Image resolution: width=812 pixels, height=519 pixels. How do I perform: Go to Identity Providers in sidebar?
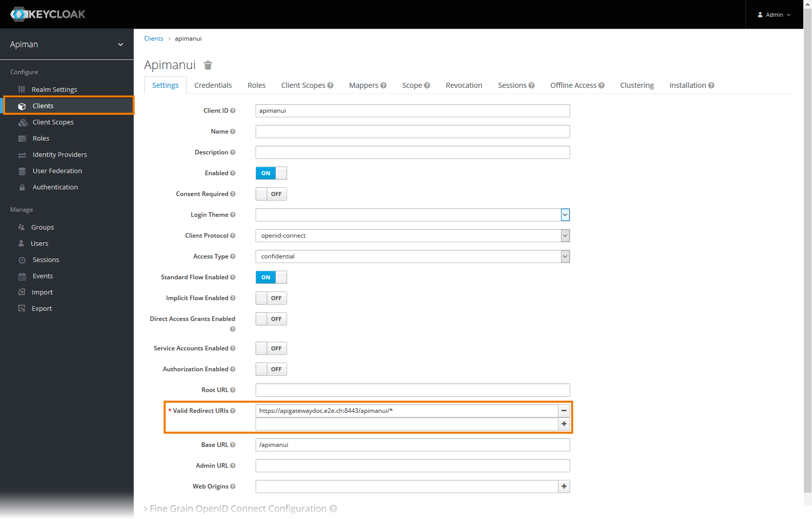coord(59,155)
